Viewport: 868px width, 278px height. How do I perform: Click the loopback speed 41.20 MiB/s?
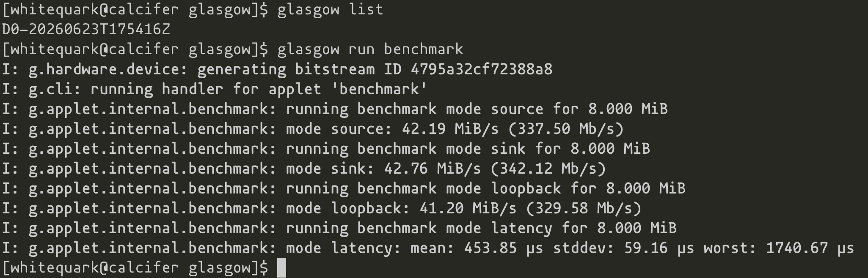(x=468, y=208)
